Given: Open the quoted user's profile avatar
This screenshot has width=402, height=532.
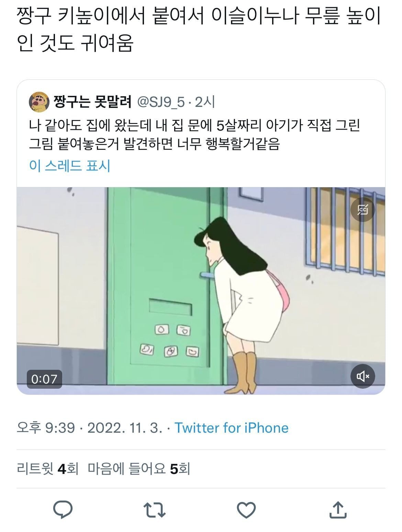Looking at the screenshot, I should tap(39, 102).
